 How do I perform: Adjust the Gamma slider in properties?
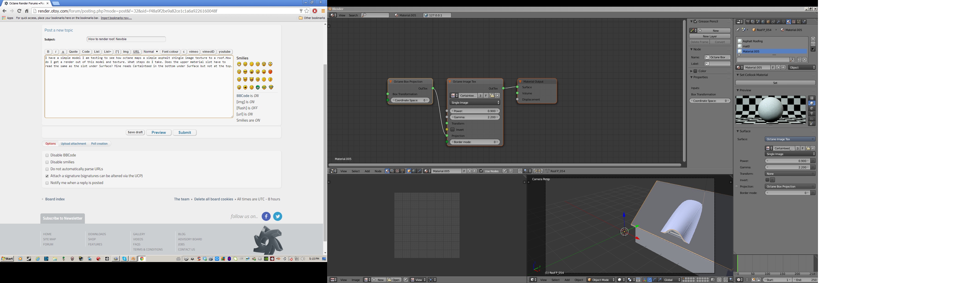787,167
